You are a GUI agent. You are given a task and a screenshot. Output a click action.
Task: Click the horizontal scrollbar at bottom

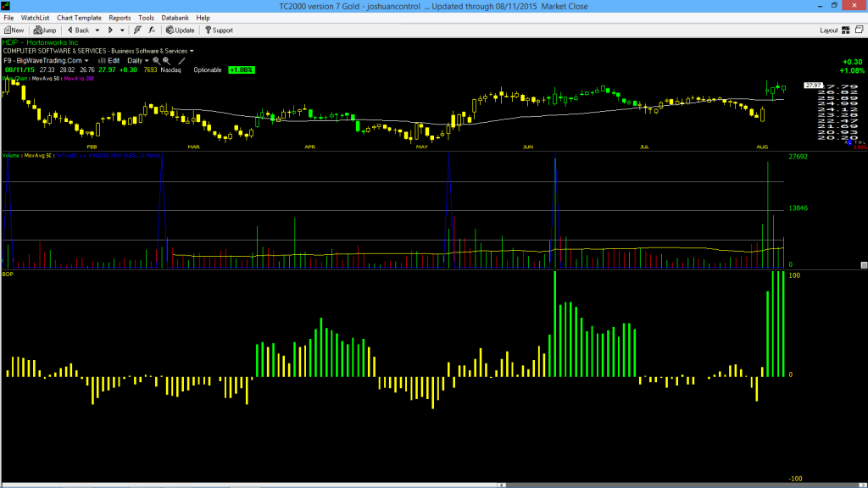434,485
